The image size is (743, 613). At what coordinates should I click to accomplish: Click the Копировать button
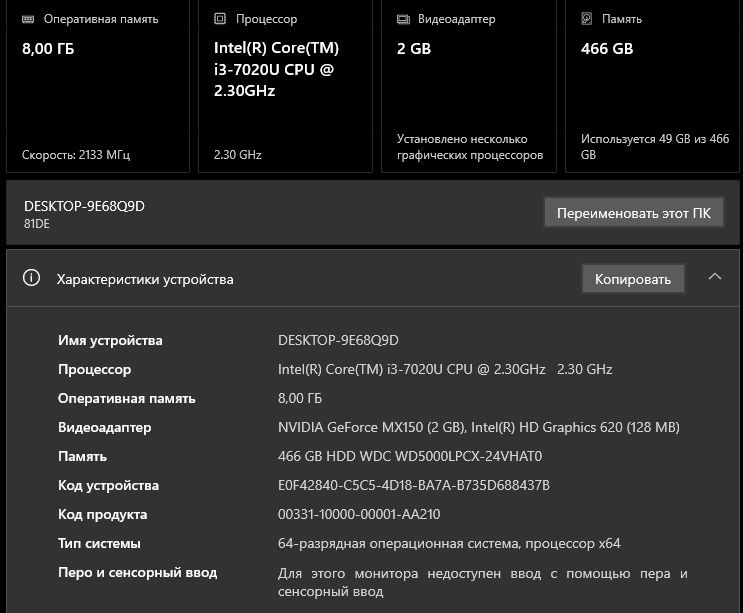coord(633,279)
